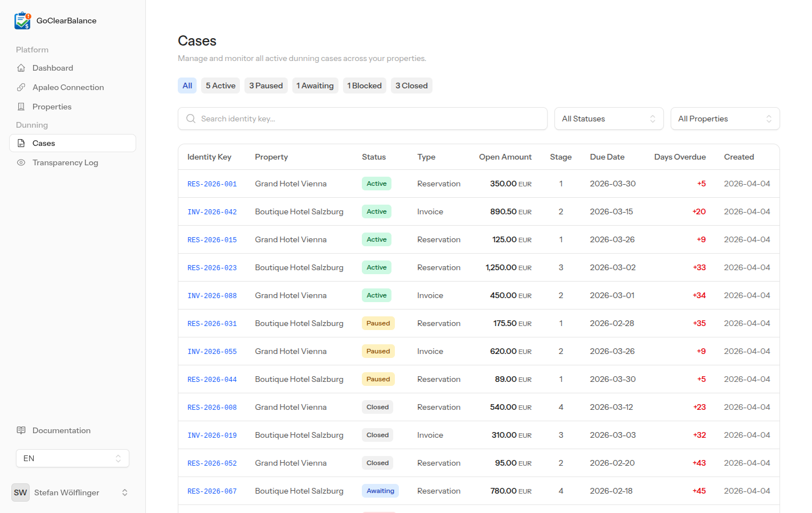
Task: Open case RES-2026-015
Action: click(212, 240)
